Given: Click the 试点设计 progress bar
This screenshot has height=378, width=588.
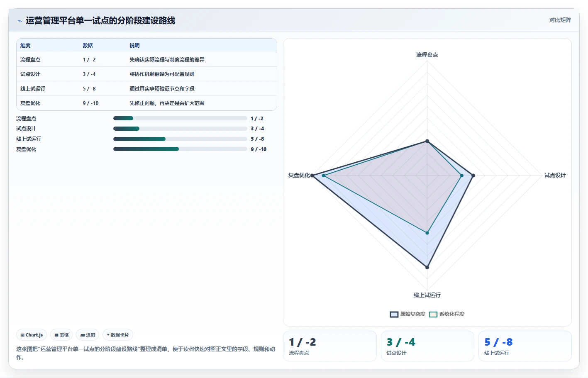Looking at the screenshot, I should point(180,129).
